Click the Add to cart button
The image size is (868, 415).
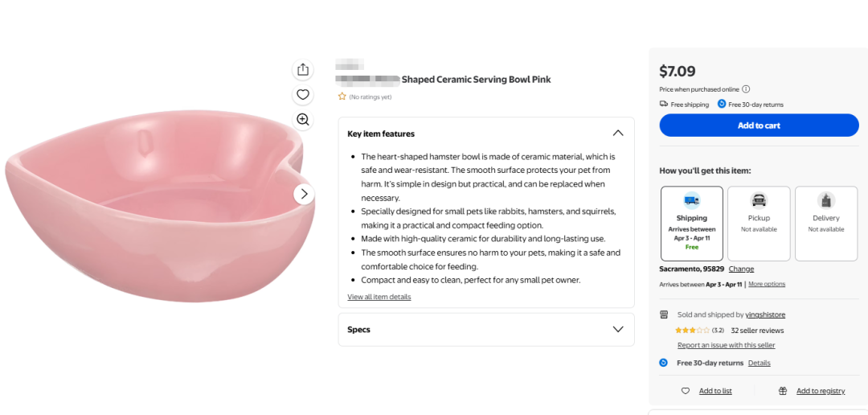pyautogui.click(x=759, y=125)
